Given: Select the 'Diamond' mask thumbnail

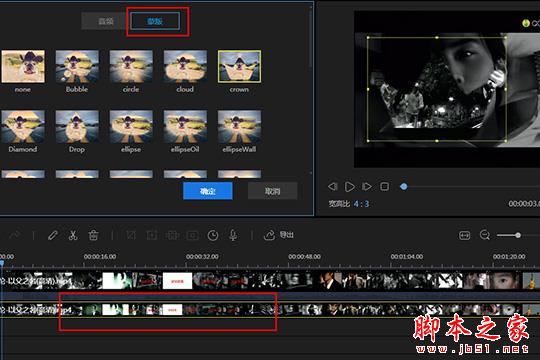Looking at the screenshot, I should point(23,126).
